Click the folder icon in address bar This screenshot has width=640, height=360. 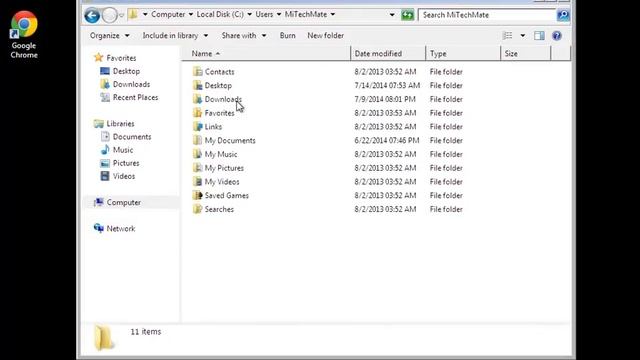133,14
